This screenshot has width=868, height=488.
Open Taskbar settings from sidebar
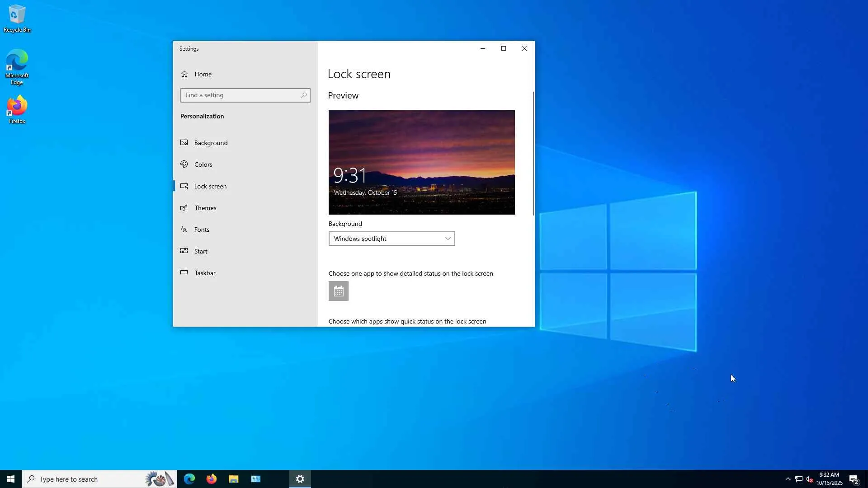pyautogui.click(x=205, y=273)
